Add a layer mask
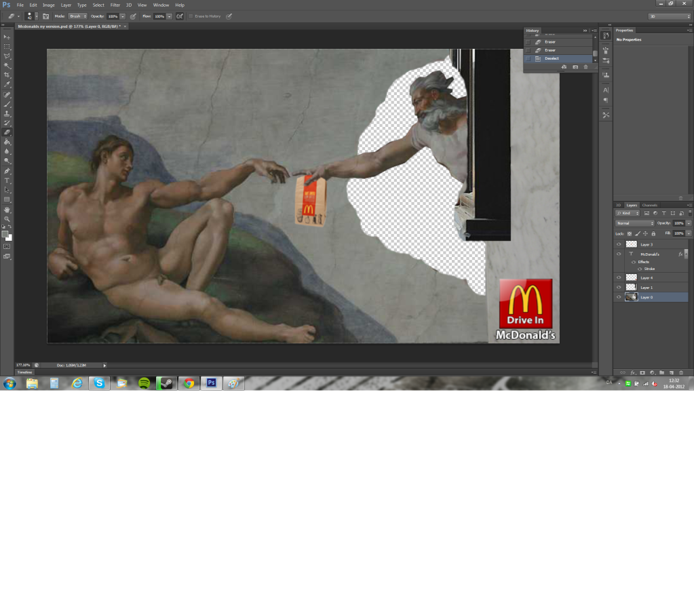The width and height of the screenshot is (694, 616). (642, 372)
